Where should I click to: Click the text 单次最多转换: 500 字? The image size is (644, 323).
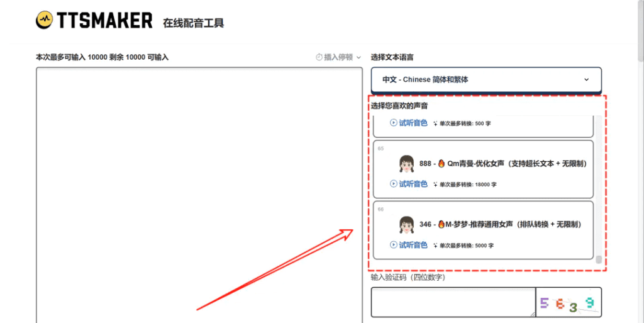[465, 123]
